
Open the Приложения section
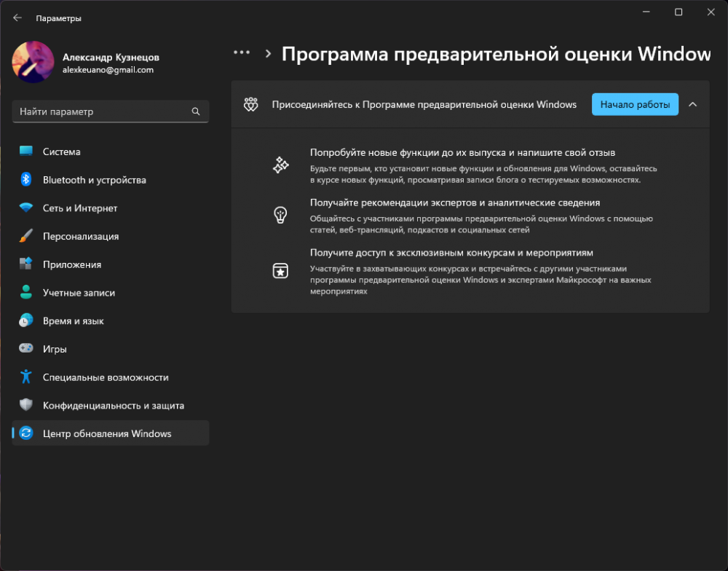coord(111,264)
